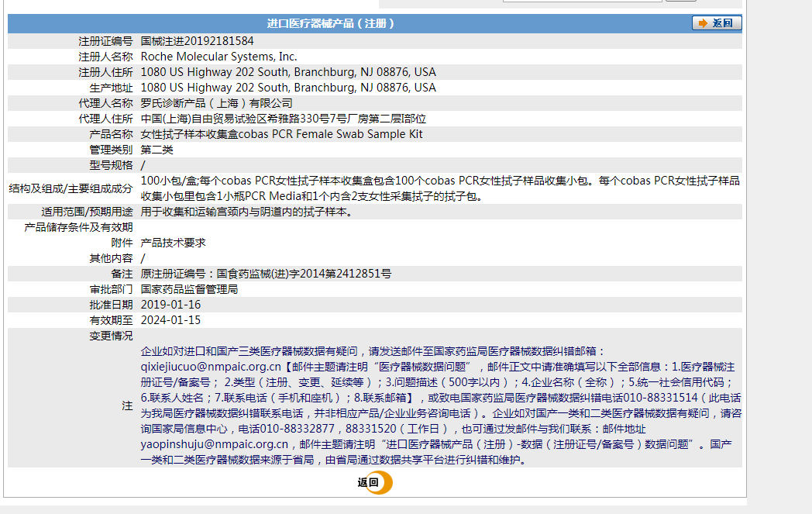Click the 返回 button in the blue header
Screen dimensions: 812x514
pos(717,22)
